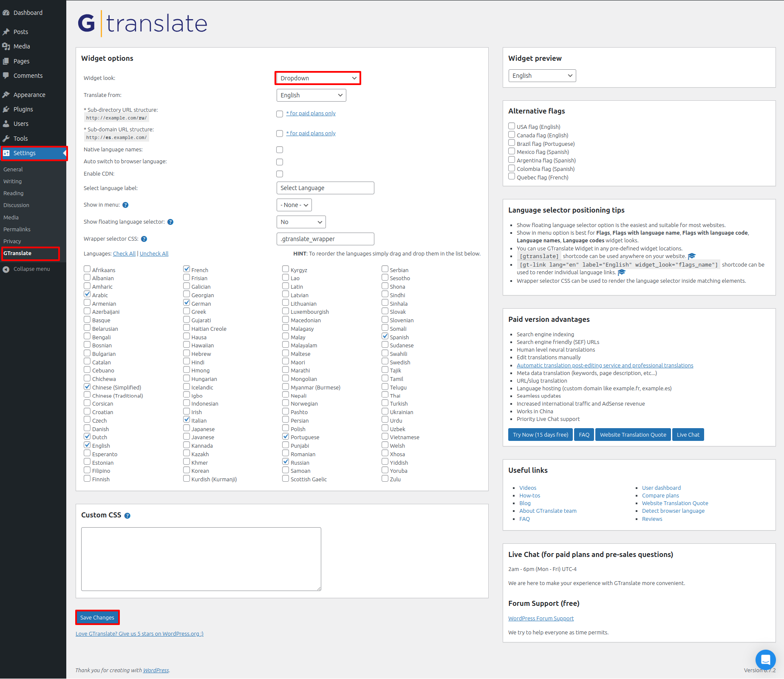
Task: Open the live chat bubble icon
Action: pyautogui.click(x=765, y=659)
